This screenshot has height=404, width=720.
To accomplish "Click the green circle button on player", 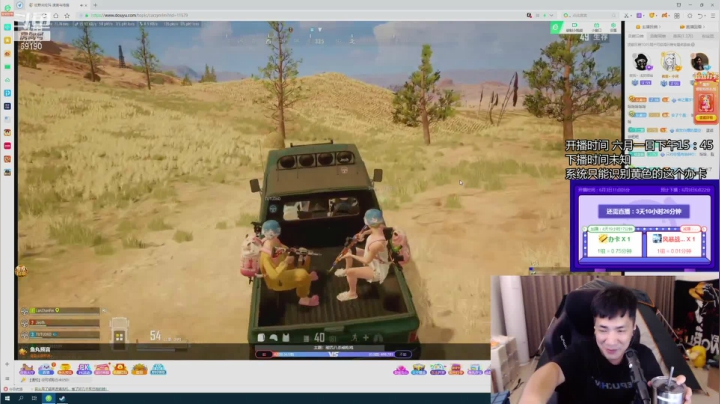I will 556,28.
